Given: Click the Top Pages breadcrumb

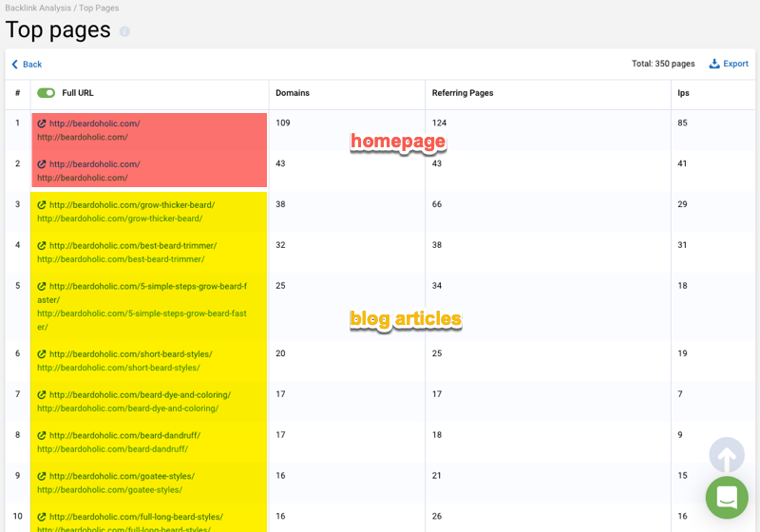Looking at the screenshot, I should click(99, 8).
